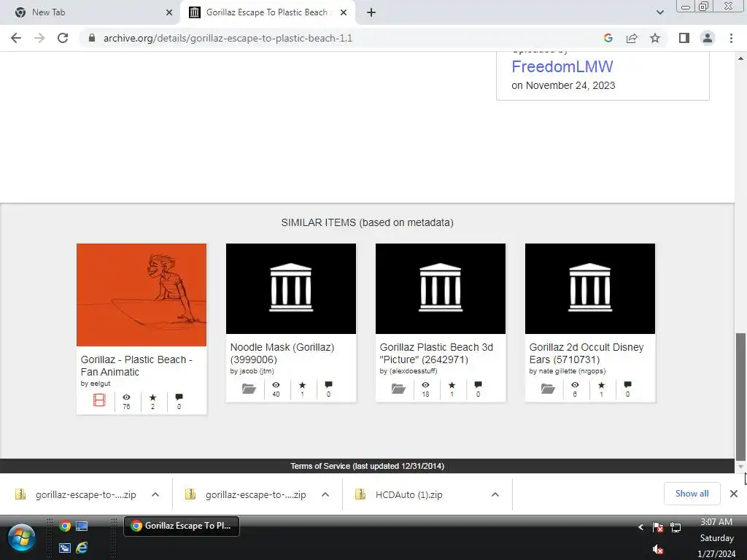This screenshot has height=560, width=747.
Task: Expand options for first gorillaz-escape-to zip
Action: pyautogui.click(x=155, y=495)
